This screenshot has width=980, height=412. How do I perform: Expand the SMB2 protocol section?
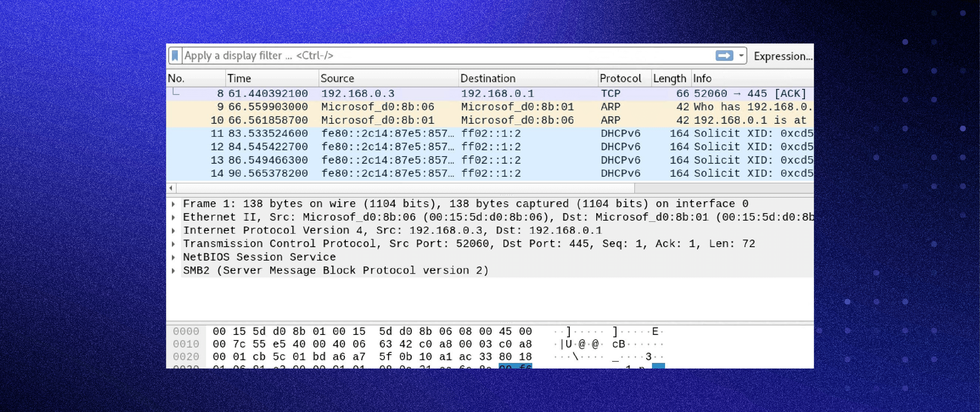point(173,271)
